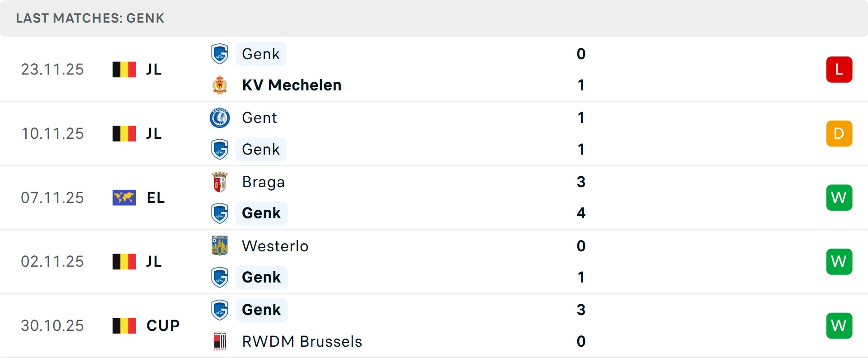Open the Braga team link
Viewport: 868px width, 358px height.
(x=263, y=182)
